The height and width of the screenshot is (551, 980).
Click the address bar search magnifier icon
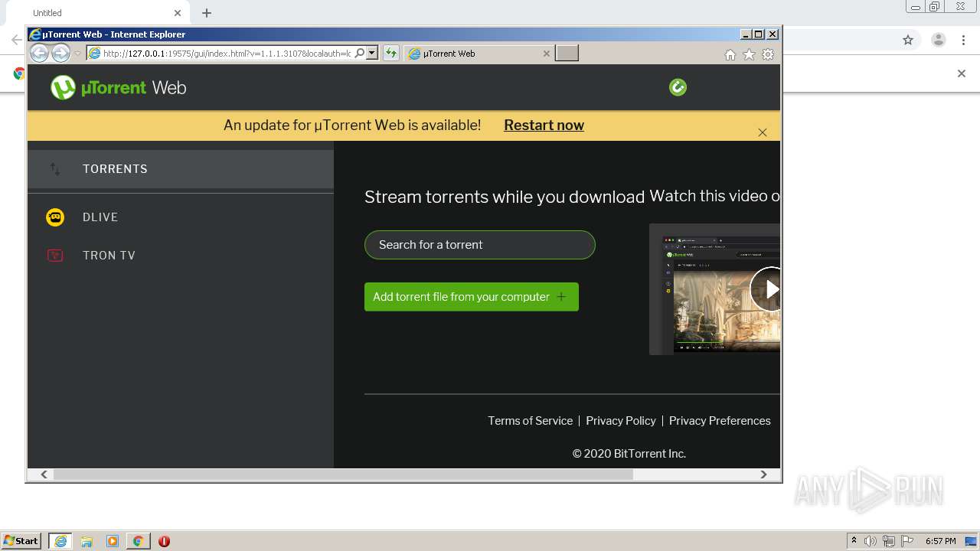click(x=359, y=54)
